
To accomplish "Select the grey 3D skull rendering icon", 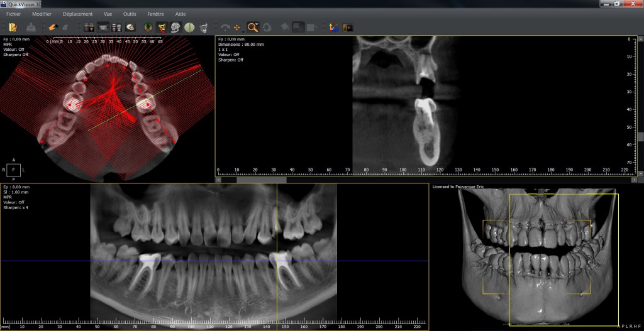I will coord(175,27).
